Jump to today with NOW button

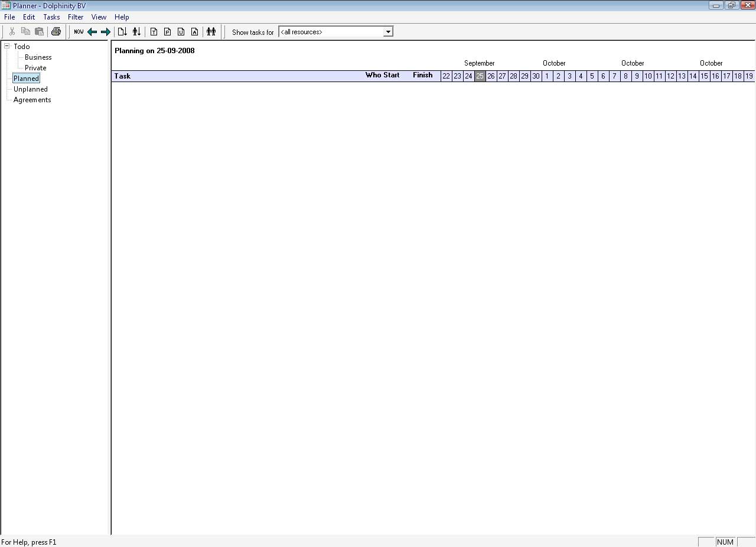(79, 32)
